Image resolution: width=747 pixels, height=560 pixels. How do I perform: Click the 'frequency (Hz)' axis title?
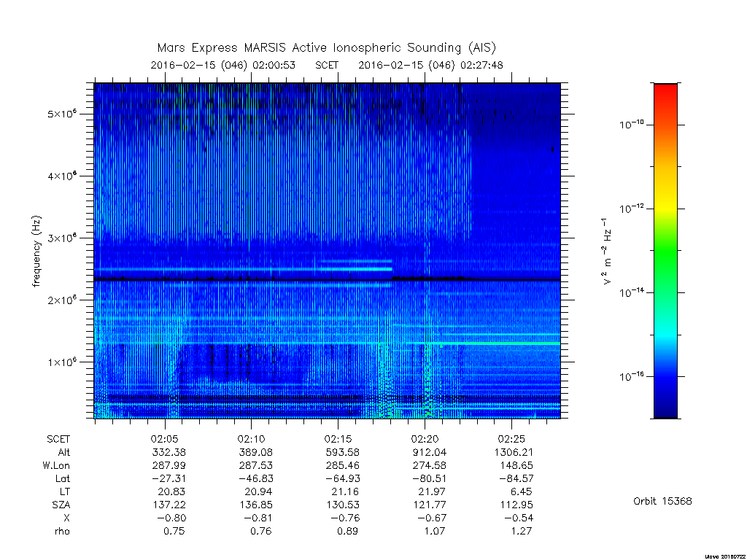click(x=36, y=252)
